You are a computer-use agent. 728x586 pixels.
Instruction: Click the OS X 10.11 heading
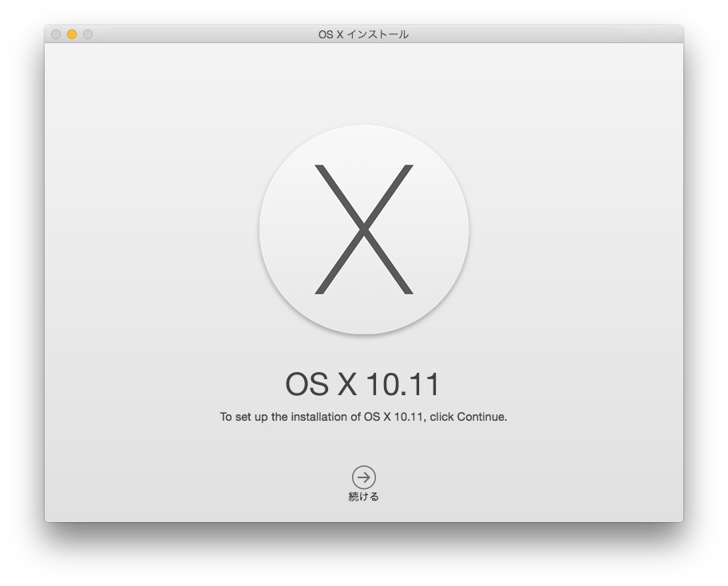(362, 384)
